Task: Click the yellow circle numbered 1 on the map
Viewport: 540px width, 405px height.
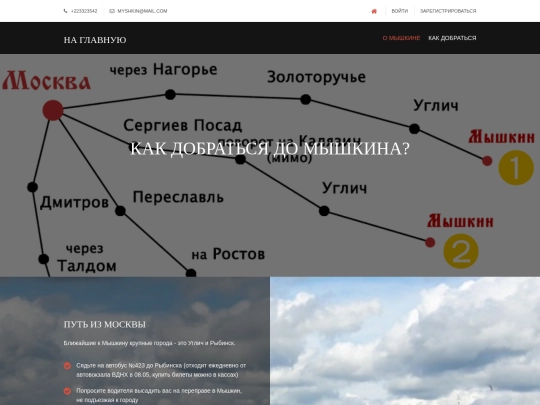Action: [x=516, y=168]
